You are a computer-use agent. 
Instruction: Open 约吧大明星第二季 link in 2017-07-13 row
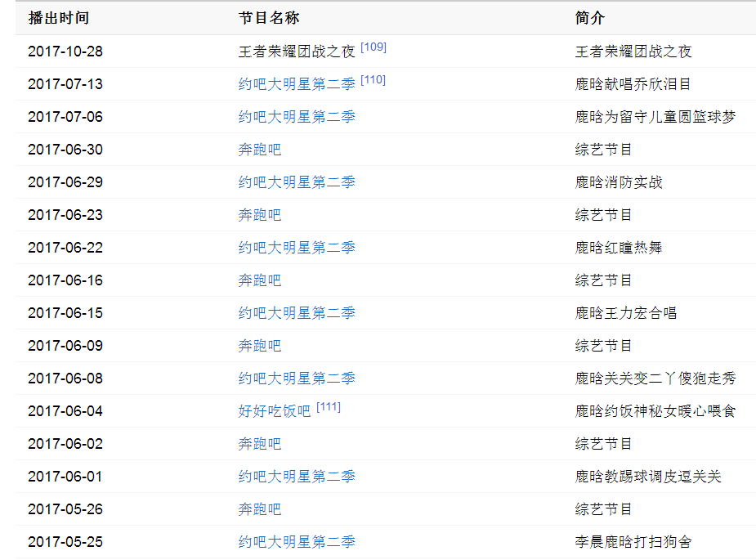pos(297,84)
